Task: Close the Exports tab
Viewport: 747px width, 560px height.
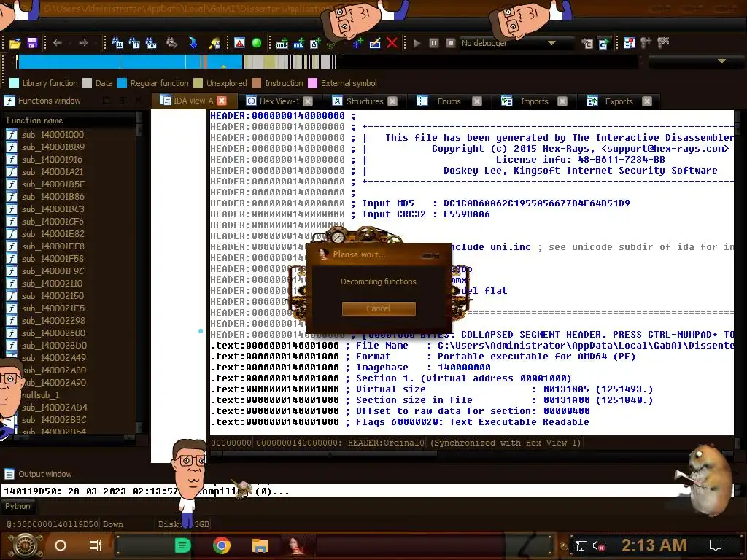Action: (646, 101)
